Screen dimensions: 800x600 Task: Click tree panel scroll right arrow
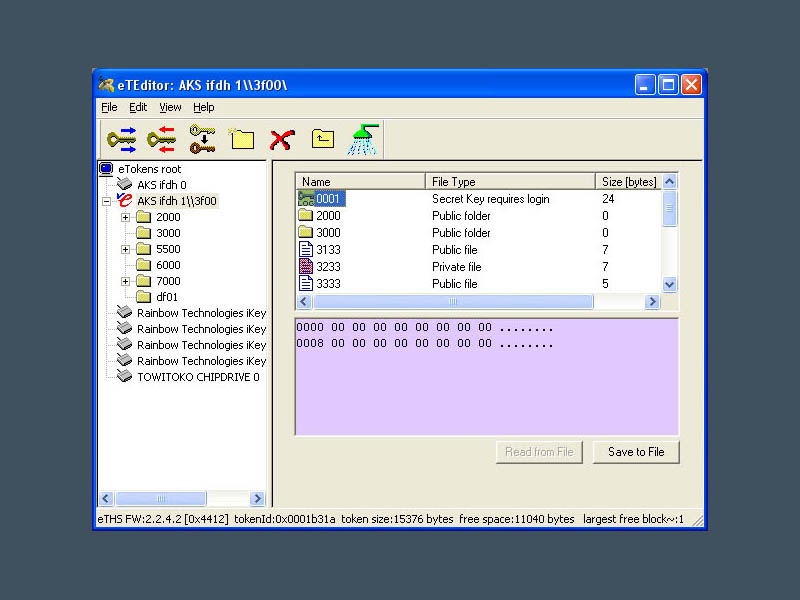[257, 498]
